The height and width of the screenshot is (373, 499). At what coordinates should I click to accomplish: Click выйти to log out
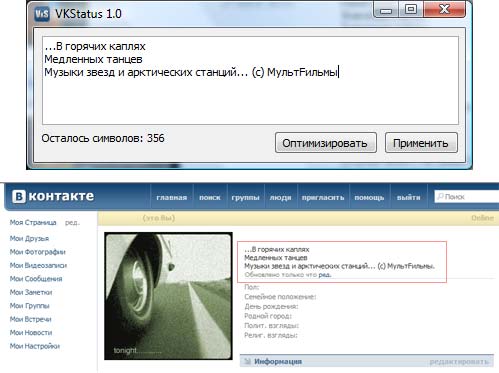coord(408,197)
